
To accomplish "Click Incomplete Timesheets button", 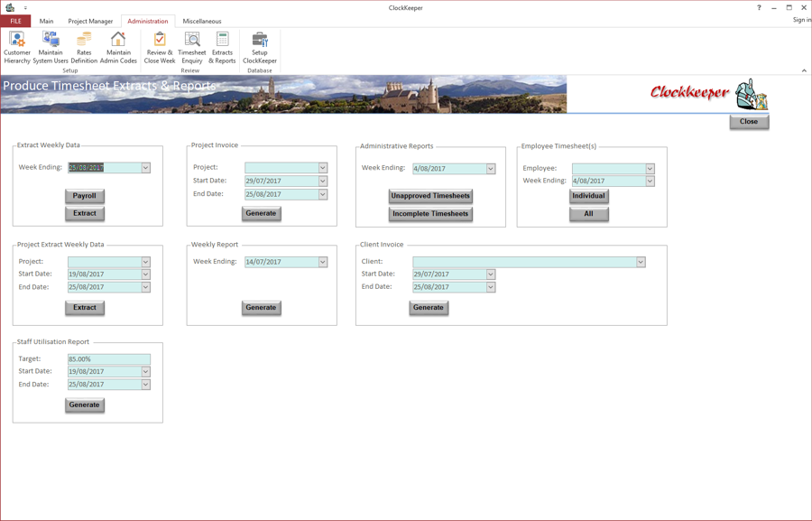I will pos(430,214).
